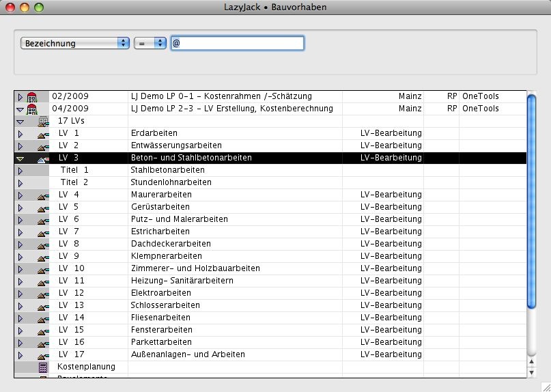Click the LV 10 Zimmerer row icon
The image size is (551, 392).
point(43,270)
